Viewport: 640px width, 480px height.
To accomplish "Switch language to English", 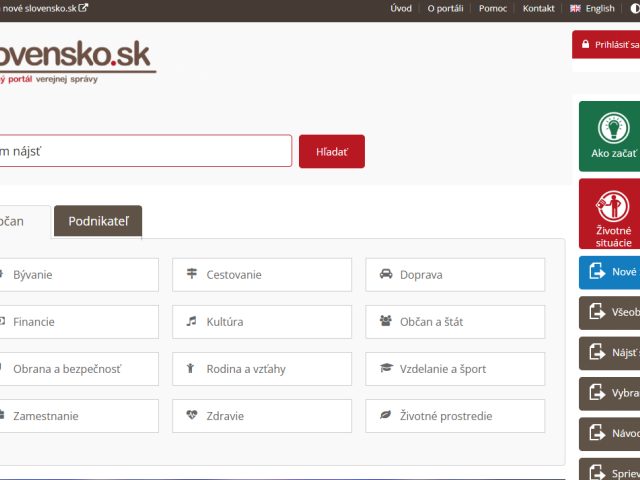I will tap(592, 9).
